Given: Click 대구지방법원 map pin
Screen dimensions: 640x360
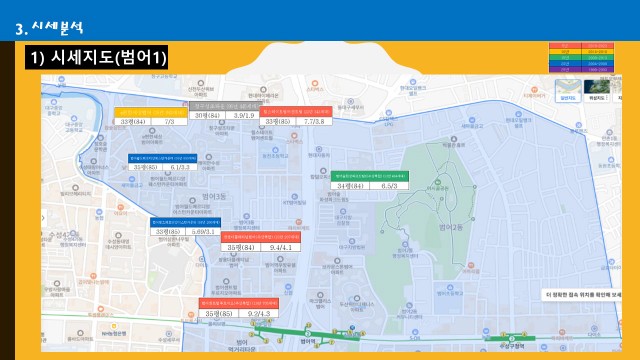Looking at the screenshot, I should (x=351, y=242).
